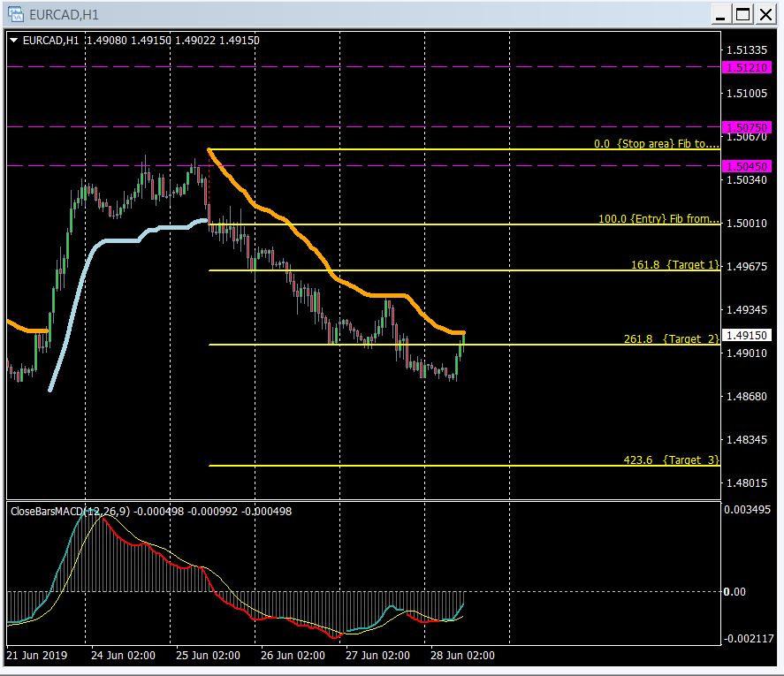Select the 161.8 {Target 1} label

click(675, 264)
